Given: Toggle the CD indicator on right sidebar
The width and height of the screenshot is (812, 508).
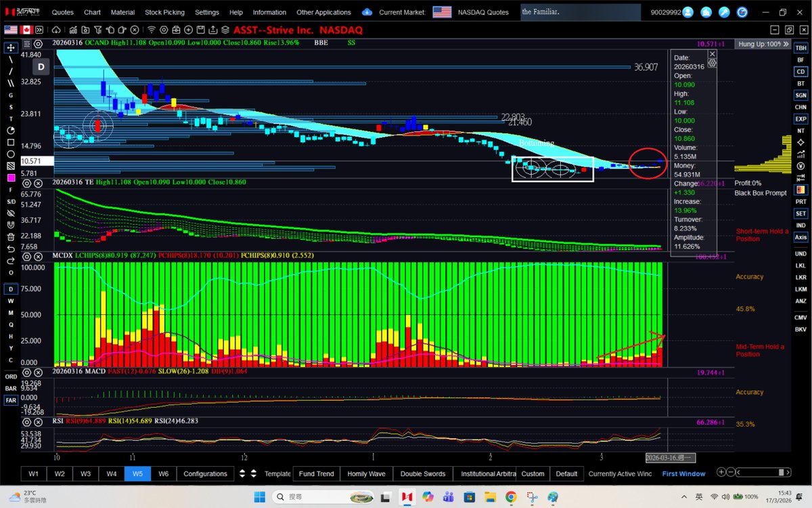Looking at the screenshot, I should [800, 71].
